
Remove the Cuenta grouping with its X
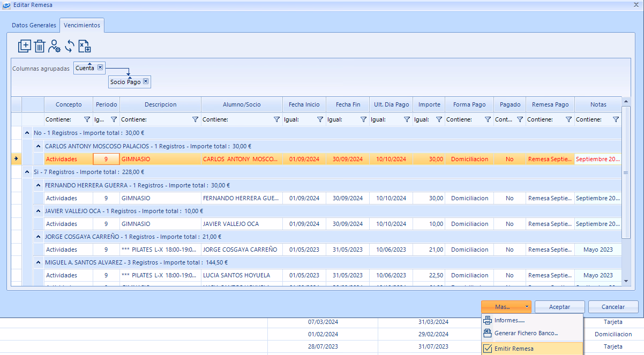coord(100,67)
